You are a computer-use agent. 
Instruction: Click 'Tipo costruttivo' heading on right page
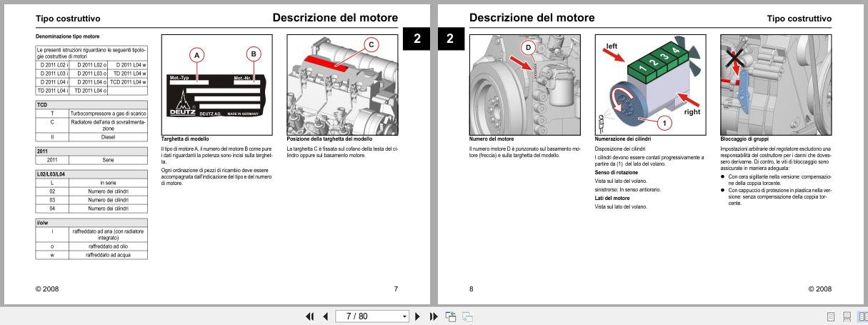799,19
